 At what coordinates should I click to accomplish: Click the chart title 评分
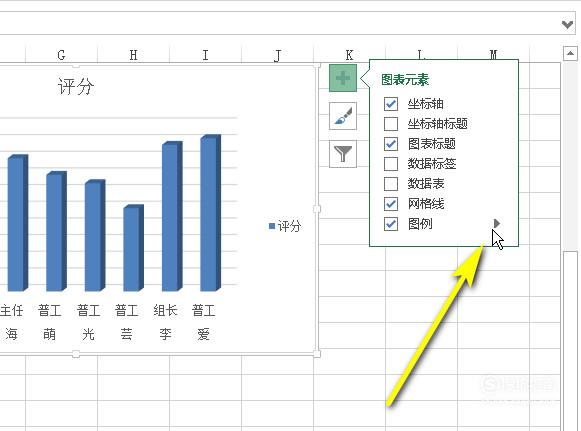point(76,87)
